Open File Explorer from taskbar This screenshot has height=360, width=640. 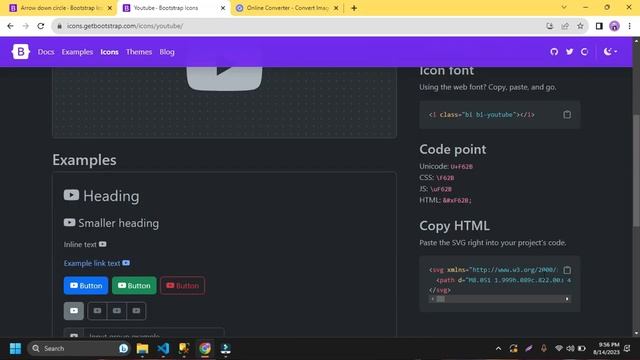click(x=142, y=349)
